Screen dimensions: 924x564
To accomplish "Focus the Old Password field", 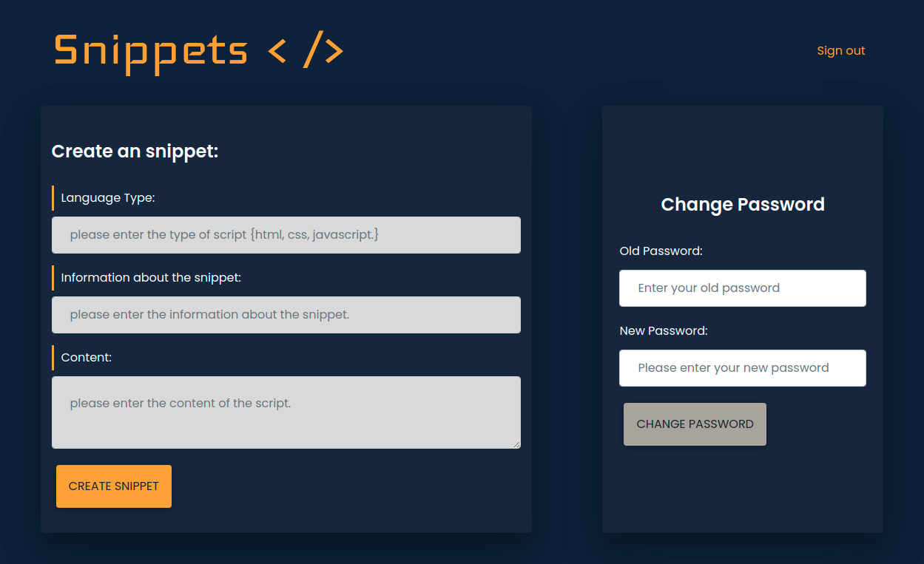I will (x=743, y=288).
